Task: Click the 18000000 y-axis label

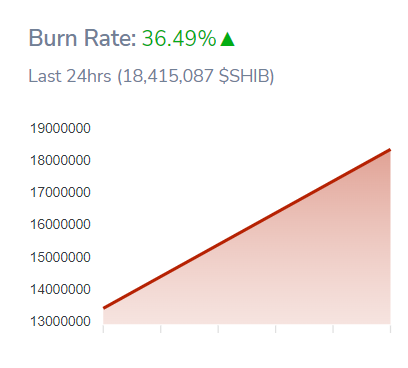Action: [x=60, y=160]
